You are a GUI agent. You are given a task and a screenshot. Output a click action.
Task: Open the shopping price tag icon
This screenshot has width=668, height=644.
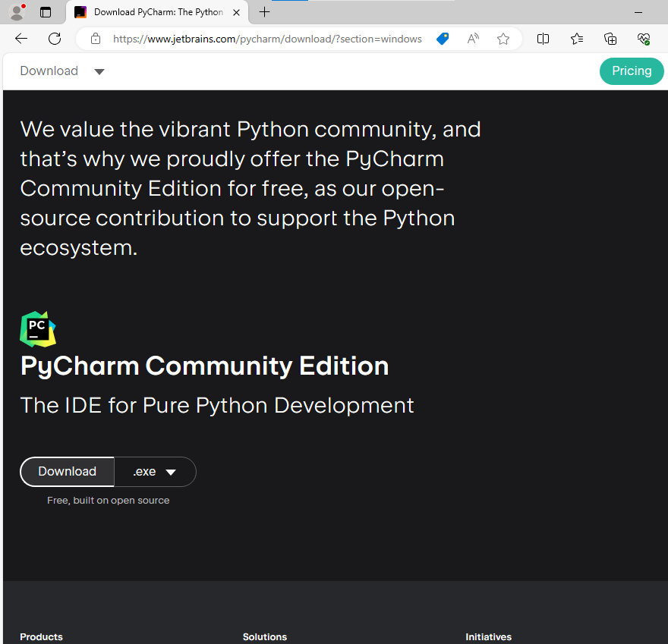(x=443, y=39)
